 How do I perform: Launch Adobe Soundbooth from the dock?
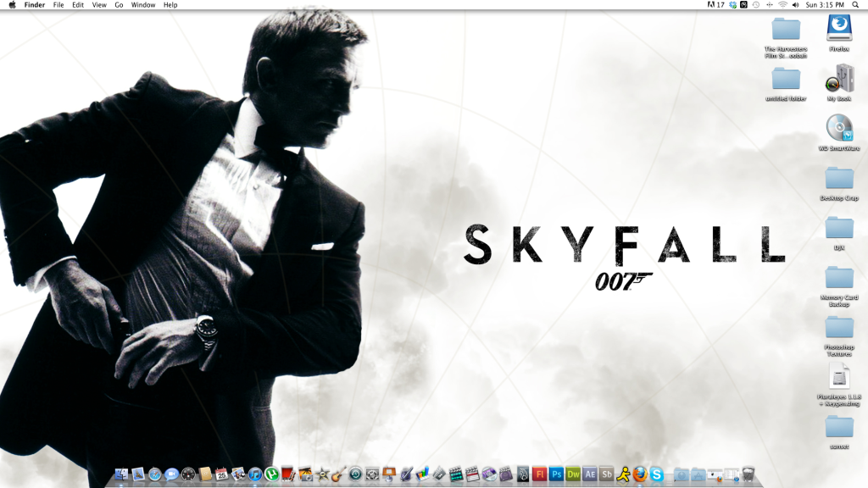pyautogui.click(x=607, y=474)
